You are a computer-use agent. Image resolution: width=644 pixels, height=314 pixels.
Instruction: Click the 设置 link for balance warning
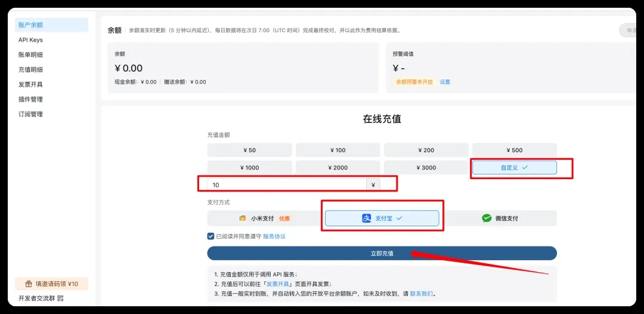coord(445,82)
